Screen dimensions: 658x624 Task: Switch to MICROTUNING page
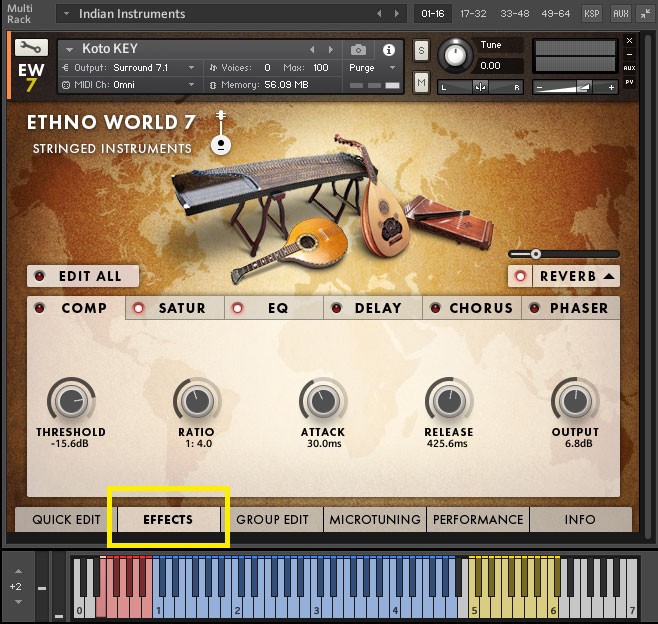[x=375, y=520]
